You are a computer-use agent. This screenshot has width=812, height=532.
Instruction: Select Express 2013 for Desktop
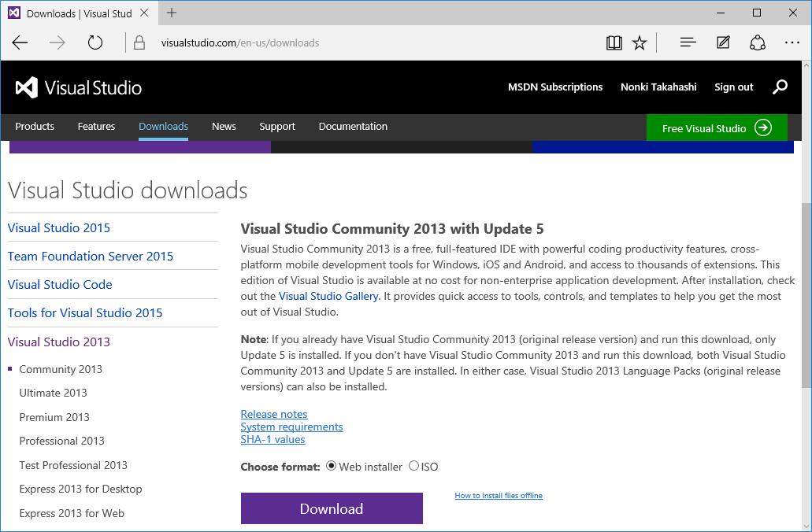[81, 489]
